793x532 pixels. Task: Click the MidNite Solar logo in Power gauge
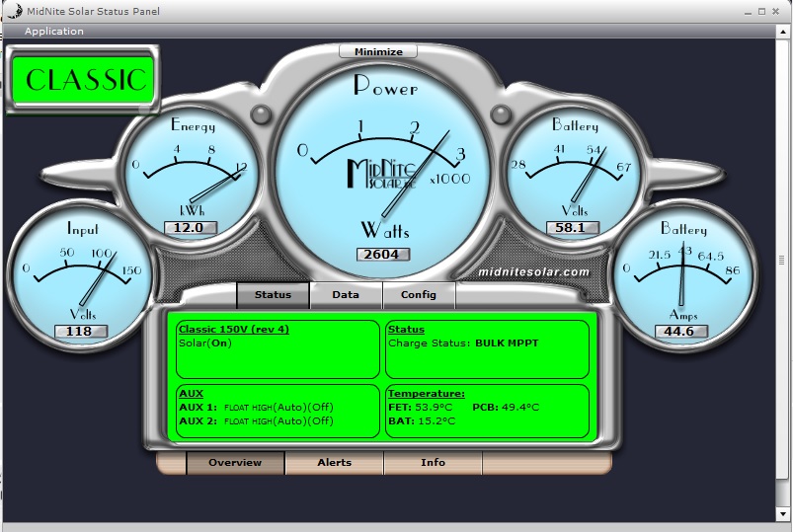(x=384, y=173)
